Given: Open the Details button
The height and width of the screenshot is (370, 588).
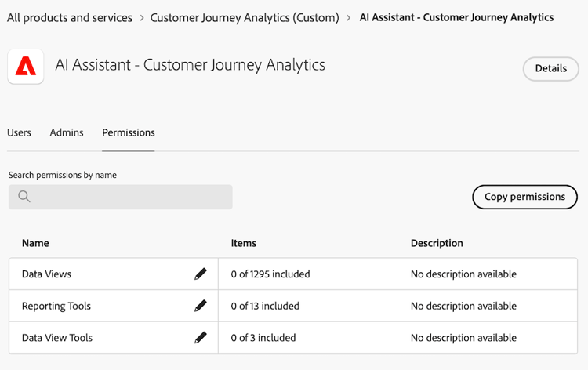Looking at the screenshot, I should [550, 68].
